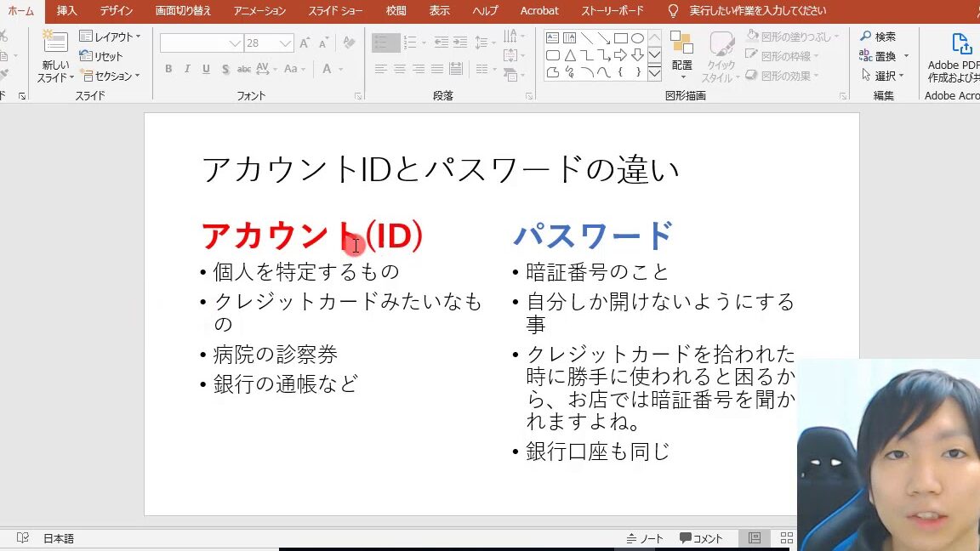This screenshot has width=980, height=551.
Task: Open the Layout (レイアウト) dropdown
Action: pyautogui.click(x=111, y=37)
